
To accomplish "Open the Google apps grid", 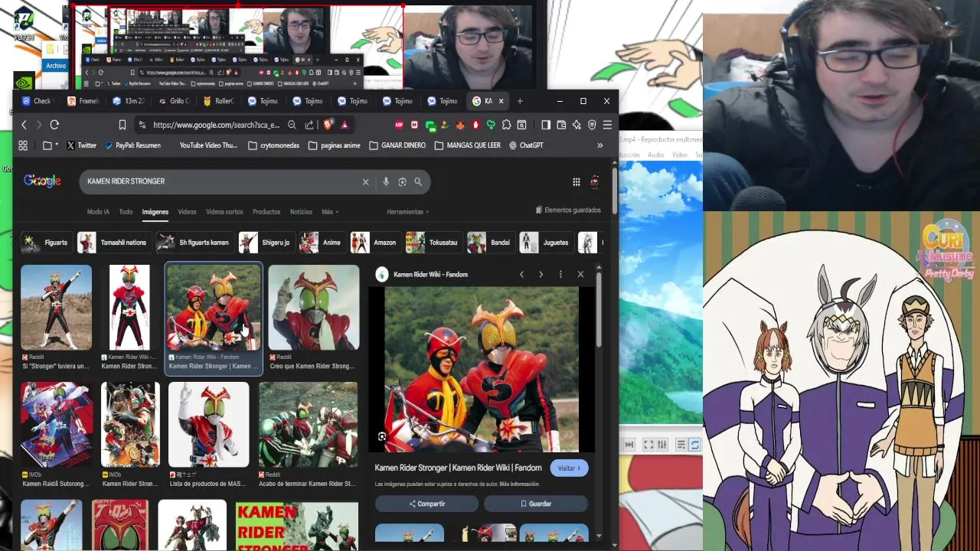I will click(x=576, y=182).
